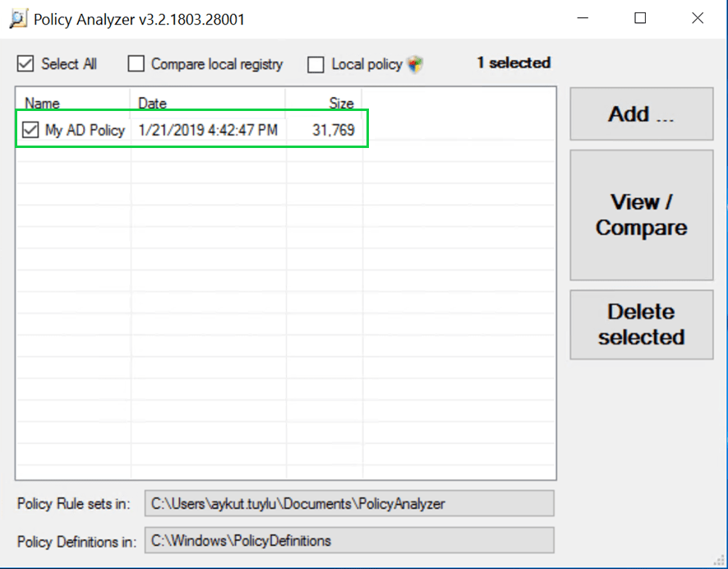The height and width of the screenshot is (569, 728).
Task: Click the Policy Rule sets path field
Action: pyautogui.click(x=349, y=503)
